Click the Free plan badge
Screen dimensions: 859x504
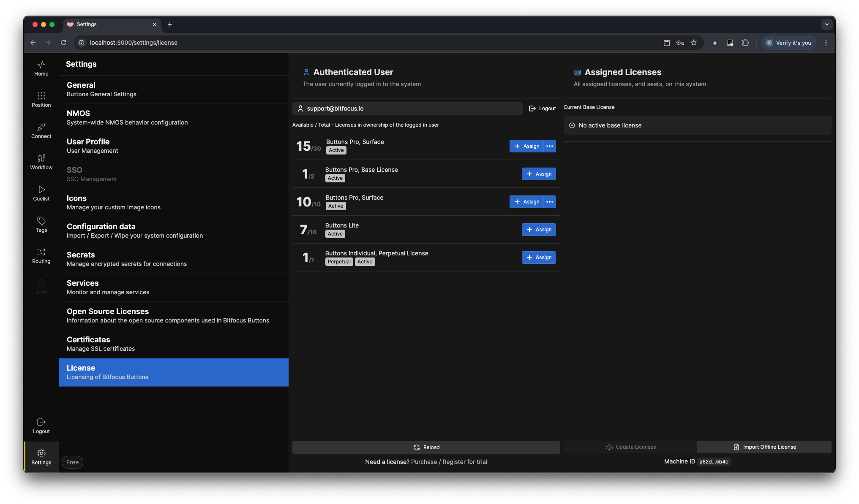click(72, 462)
